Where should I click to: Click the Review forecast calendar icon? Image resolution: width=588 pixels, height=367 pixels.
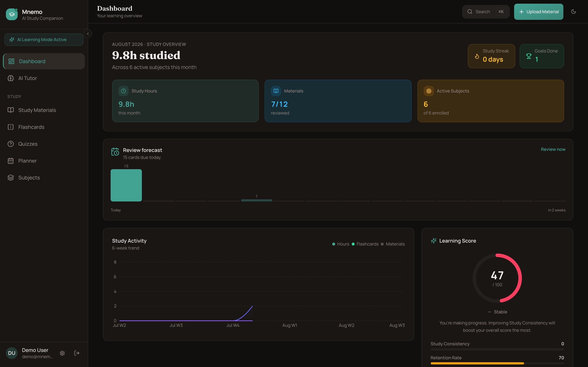tap(115, 152)
